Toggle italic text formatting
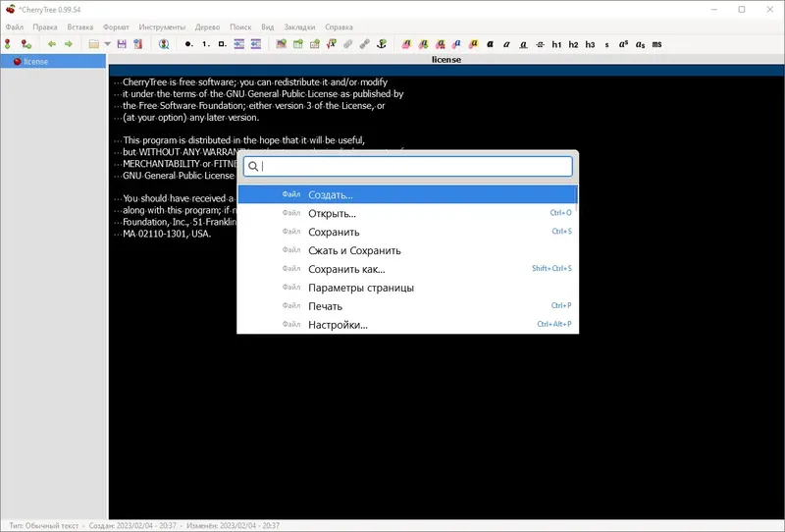 [x=506, y=44]
